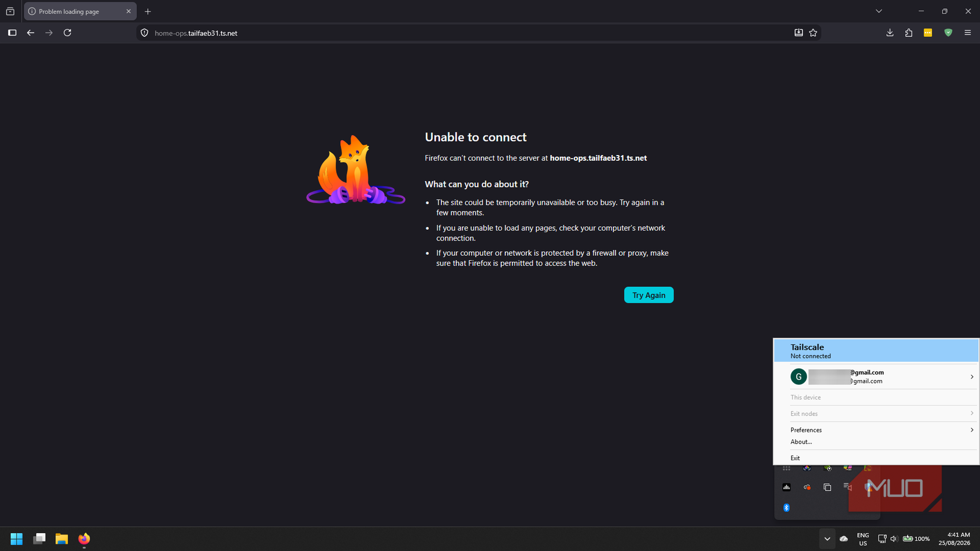Expand the Preferences submenu arrow
980x551 pixels.
pyautogui.click(x=972, y=430)
